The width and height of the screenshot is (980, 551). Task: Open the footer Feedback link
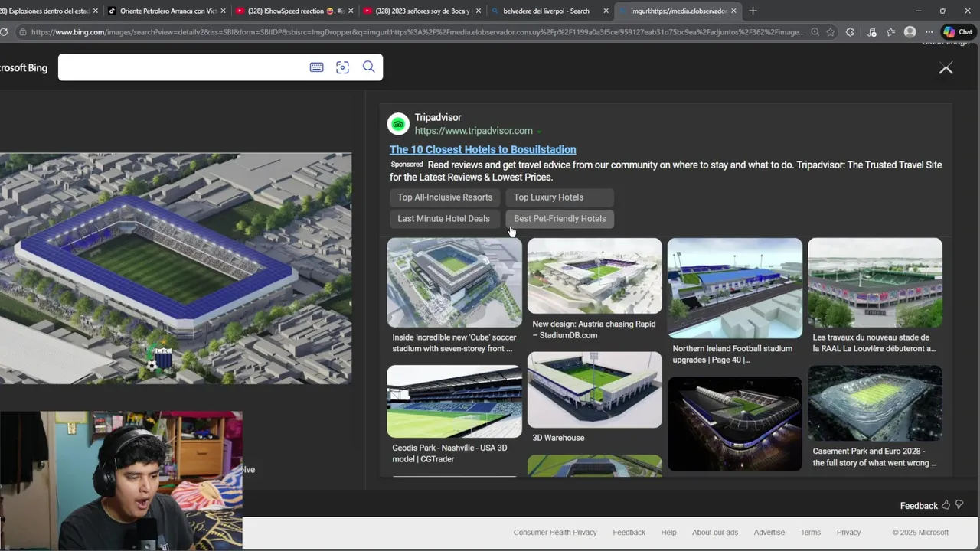tap(629, 533)
